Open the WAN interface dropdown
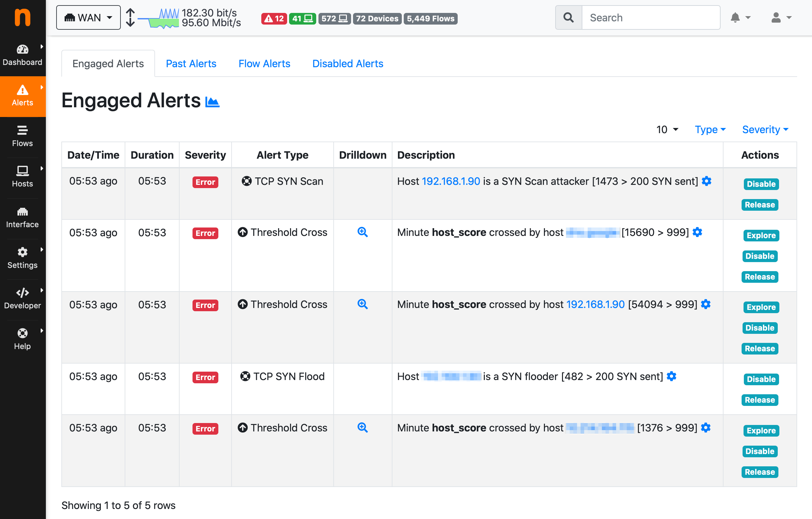 tap(88, 17)
